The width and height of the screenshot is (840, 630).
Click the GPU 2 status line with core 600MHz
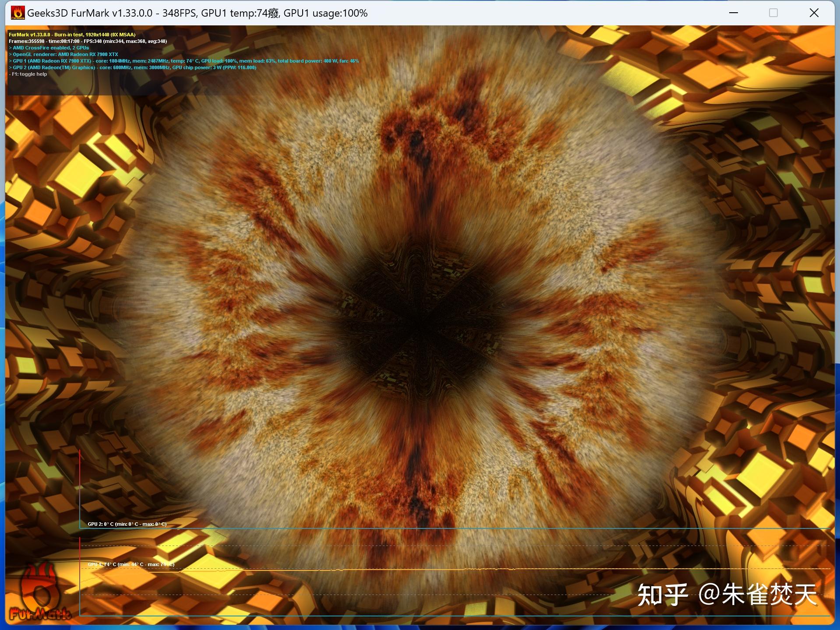tap(133, 67)
